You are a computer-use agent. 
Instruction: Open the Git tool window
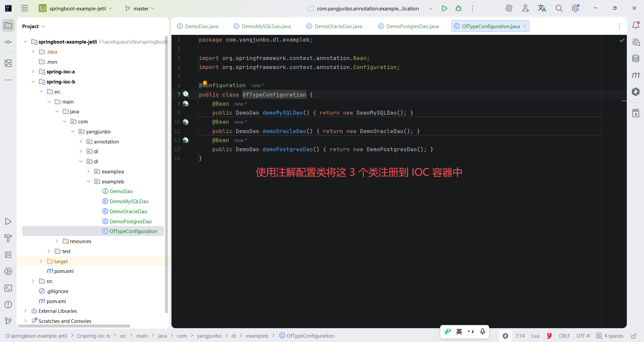click(x=8, y=321)
